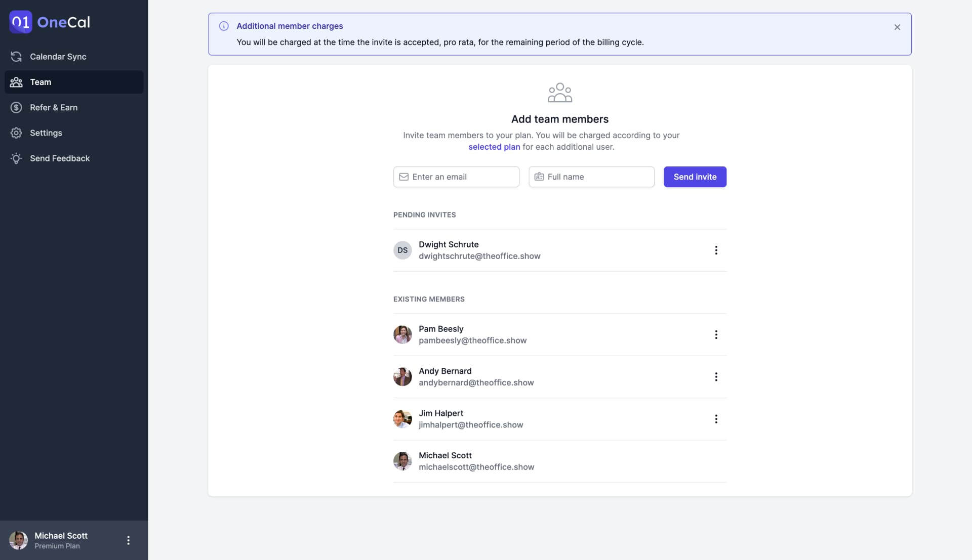Click the Settings sidebar icon
This screenshot has width=972, height=560.
point(15,133)
